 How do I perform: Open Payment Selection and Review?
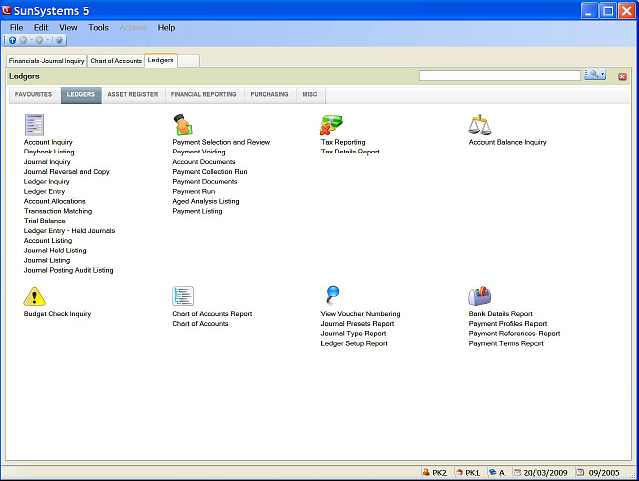pos(221,142)
